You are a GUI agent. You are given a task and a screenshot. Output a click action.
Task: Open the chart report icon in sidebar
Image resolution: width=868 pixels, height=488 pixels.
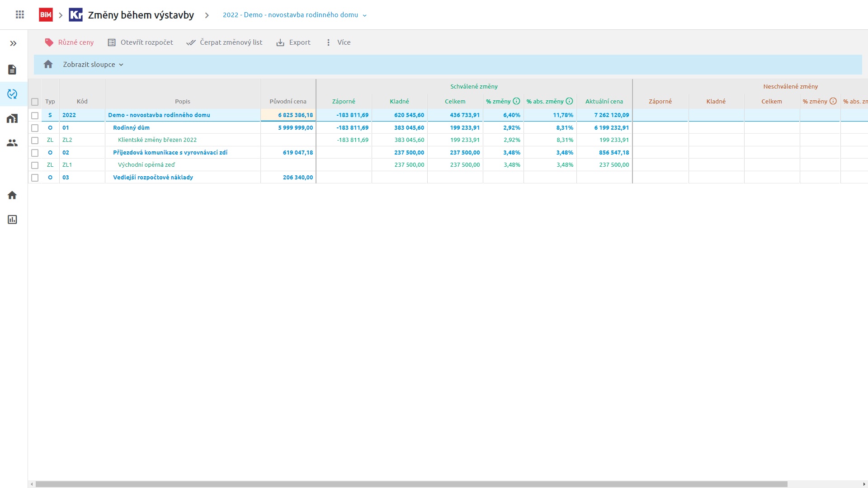12,220
